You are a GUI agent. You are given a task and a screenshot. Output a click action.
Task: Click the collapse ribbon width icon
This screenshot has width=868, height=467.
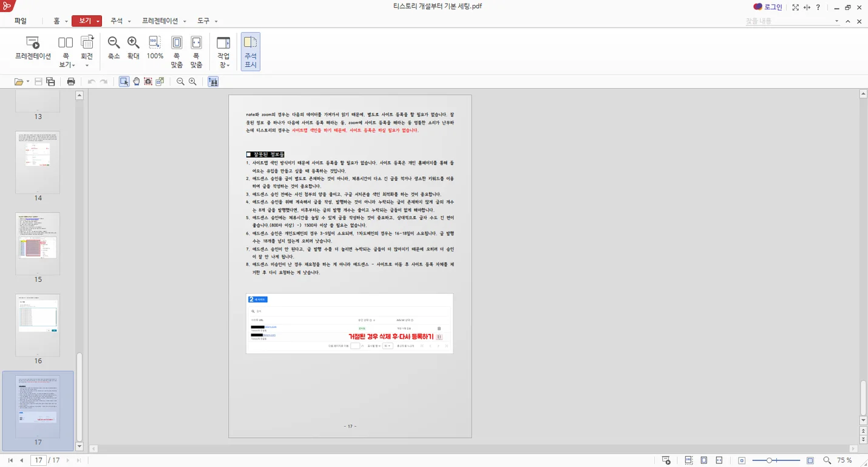(x=807, y=7)
